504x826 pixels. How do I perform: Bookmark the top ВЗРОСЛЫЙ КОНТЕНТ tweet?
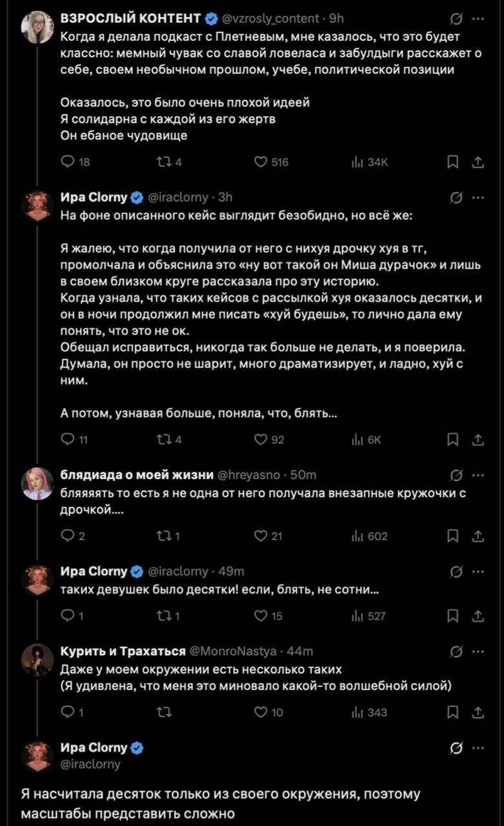pos(454,163)
